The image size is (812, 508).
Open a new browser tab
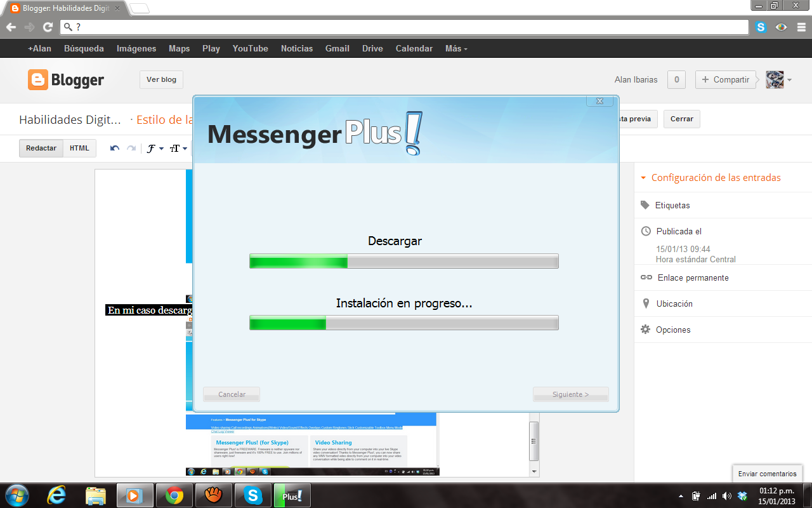(x=140, y=9)
